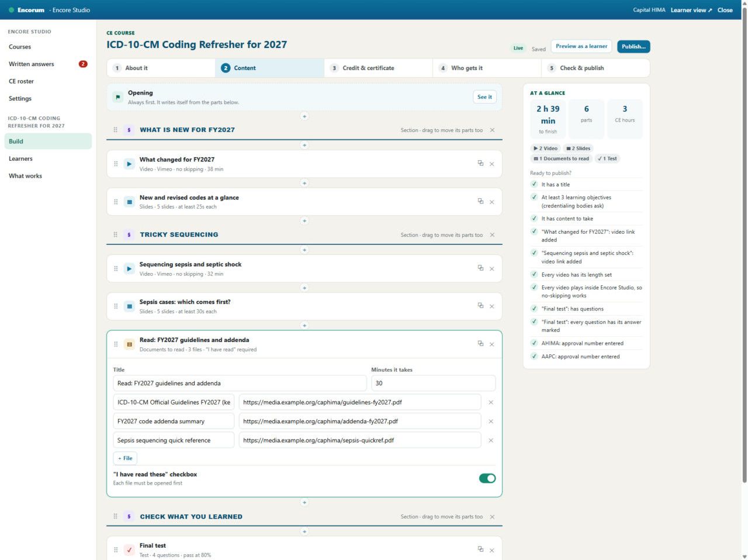
Task: Edit the "Minutes it takes" field
Action: (434, 383)
